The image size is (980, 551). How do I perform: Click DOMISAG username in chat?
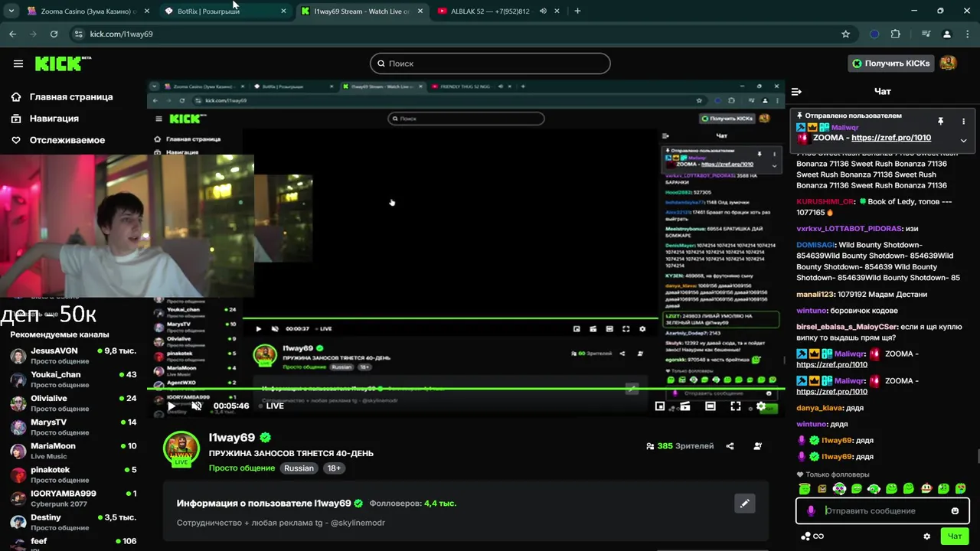(x=815, y=245)
